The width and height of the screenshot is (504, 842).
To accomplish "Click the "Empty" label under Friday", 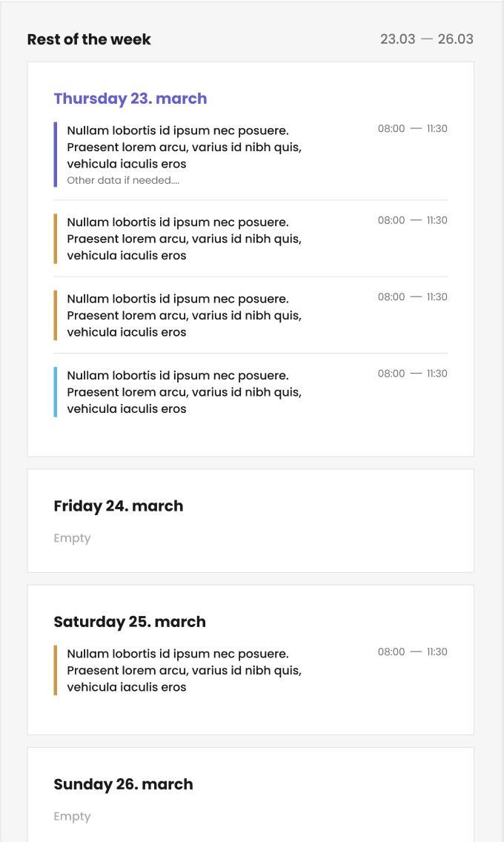I will point(72,538).
